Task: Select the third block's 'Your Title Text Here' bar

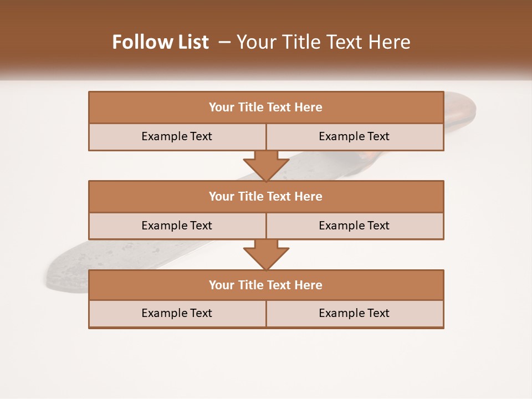Action: pos(266,285)
